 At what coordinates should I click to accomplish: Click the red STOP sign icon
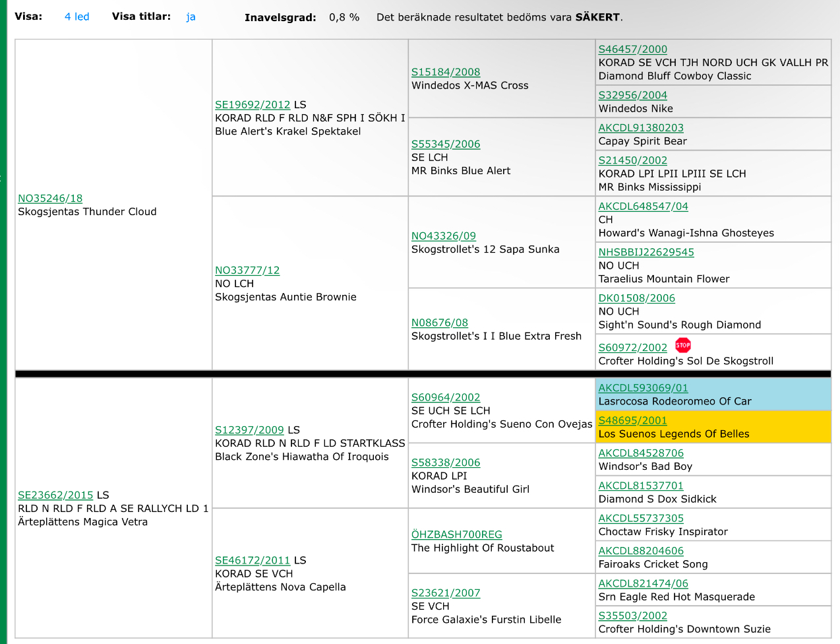click(x=682, y=345)
